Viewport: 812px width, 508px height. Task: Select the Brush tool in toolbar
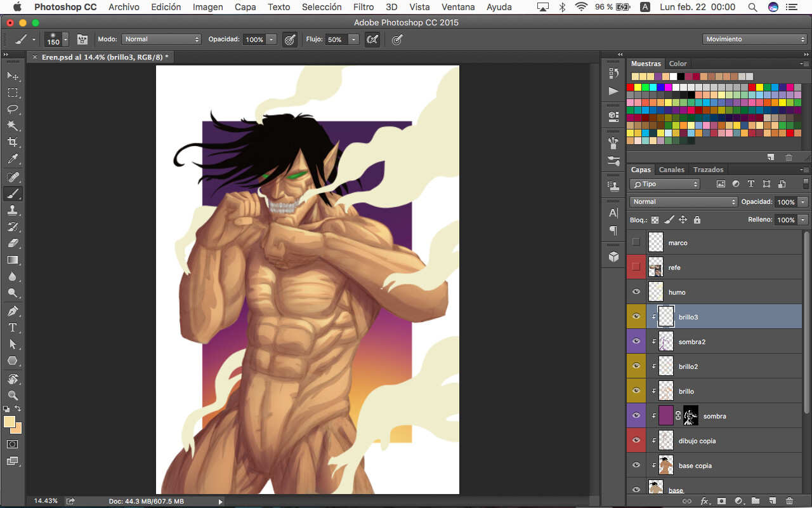tap(13, 194)
